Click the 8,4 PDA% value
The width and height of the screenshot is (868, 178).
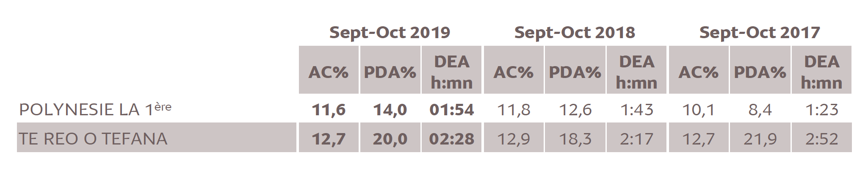(x=760, y=110)
